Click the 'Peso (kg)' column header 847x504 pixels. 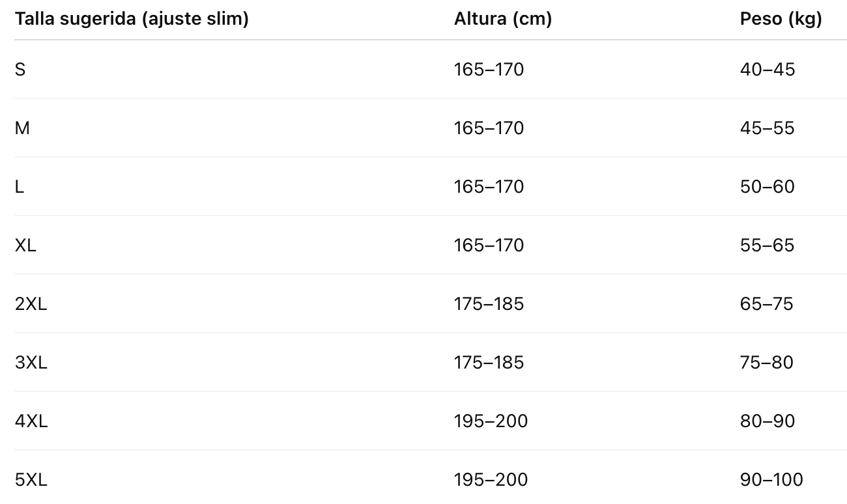(x=781, y=20)
